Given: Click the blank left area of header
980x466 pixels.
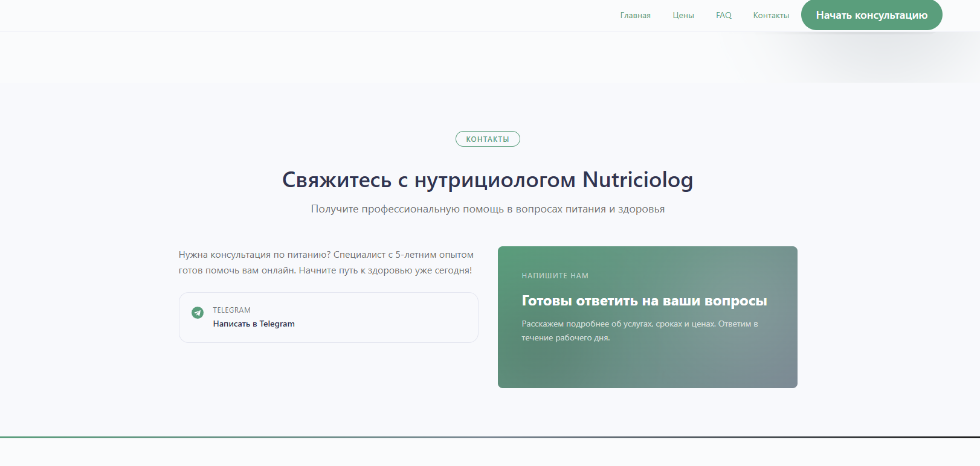Looking at the screenshot, I should point(242,16).
